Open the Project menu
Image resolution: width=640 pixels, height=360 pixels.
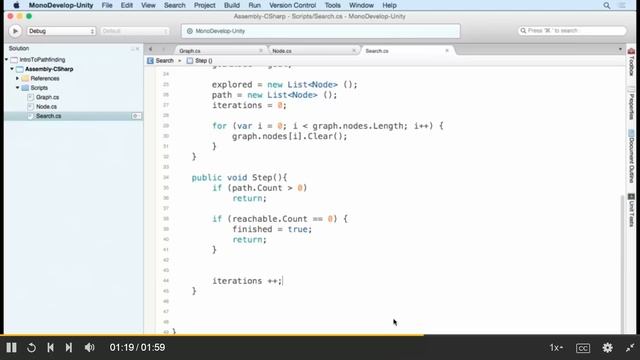[x=204, y=5]
